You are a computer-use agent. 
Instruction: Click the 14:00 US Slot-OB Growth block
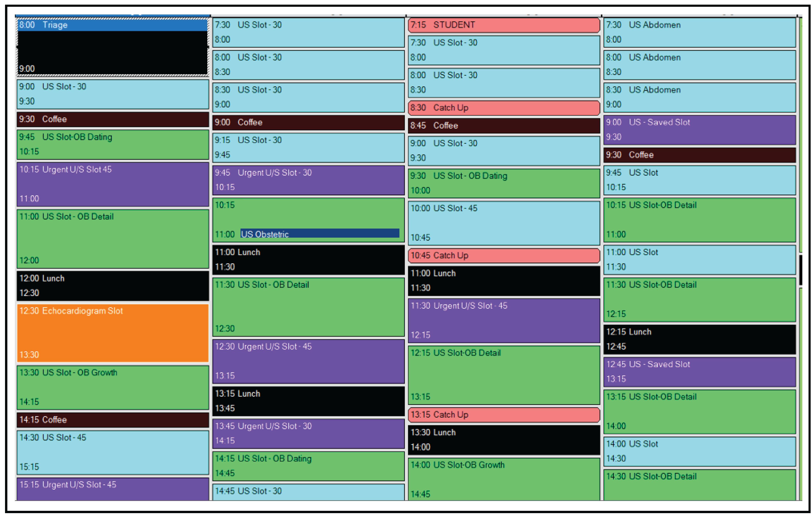click(503, 479)
